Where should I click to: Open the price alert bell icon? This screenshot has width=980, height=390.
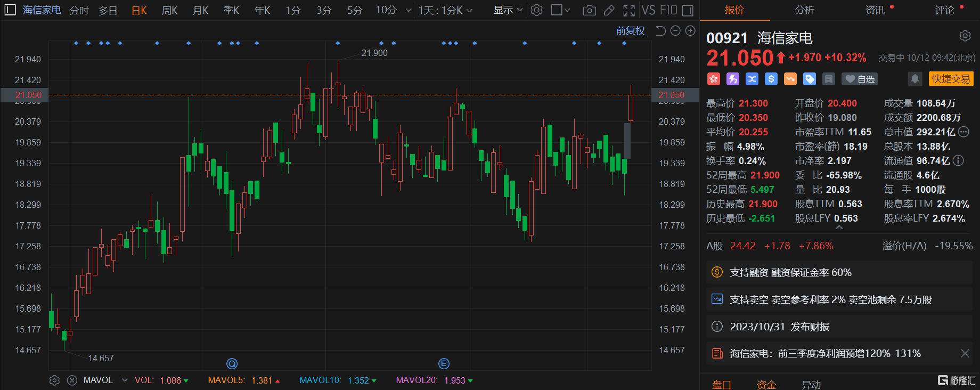[x=914, y=79]
